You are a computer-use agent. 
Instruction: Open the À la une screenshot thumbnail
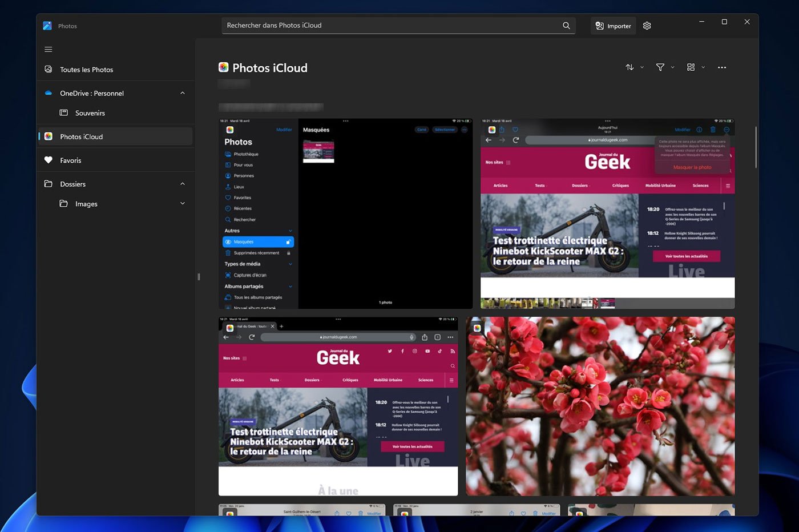click(x=338, y=406)
